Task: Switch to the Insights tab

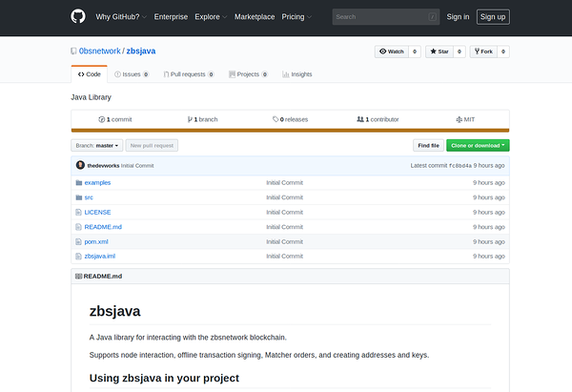Action: click(297, 74)
